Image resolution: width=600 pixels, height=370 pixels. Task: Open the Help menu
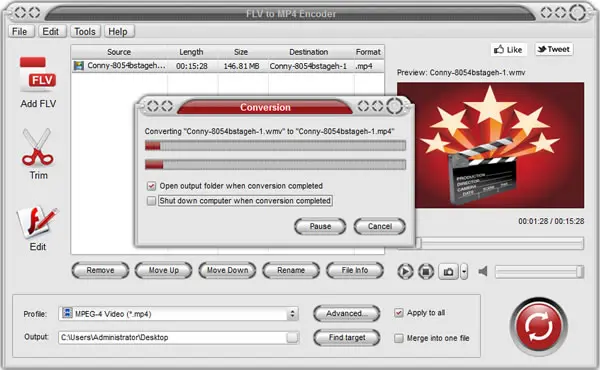[x=118, y=31]
